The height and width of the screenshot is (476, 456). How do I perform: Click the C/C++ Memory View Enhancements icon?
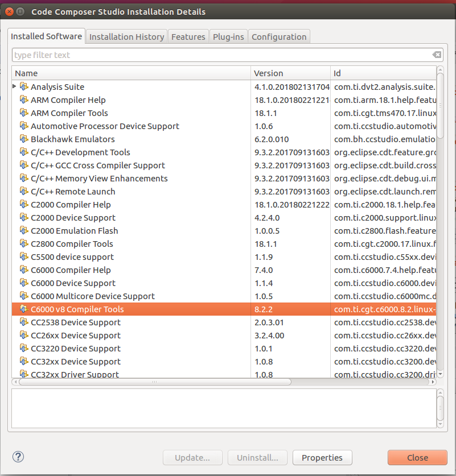(24, 178)
